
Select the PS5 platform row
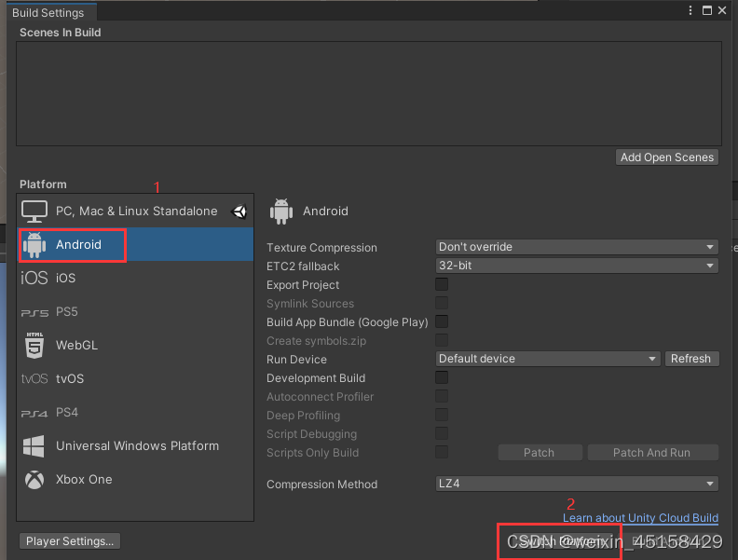[x=135, y=312]
